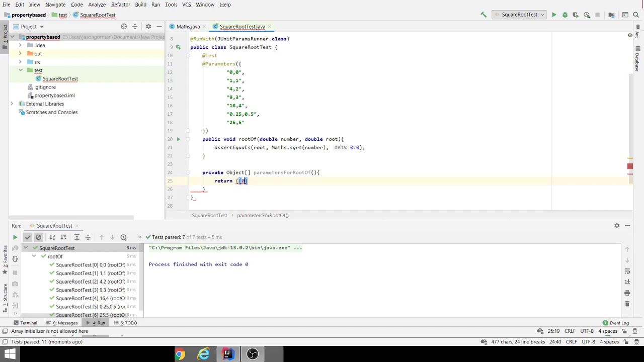
Task: Toggle Show Passed tests checkmark
Action: point(28,237)
